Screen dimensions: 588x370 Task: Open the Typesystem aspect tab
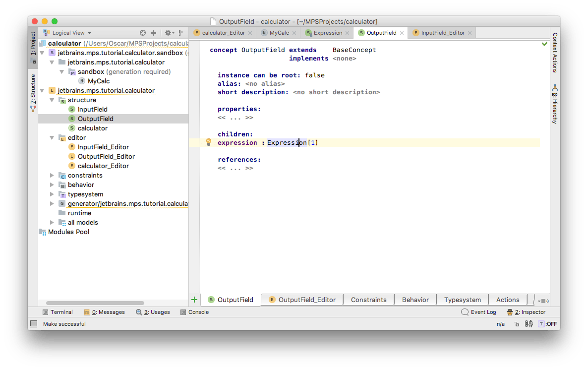(x=462, y=300)
